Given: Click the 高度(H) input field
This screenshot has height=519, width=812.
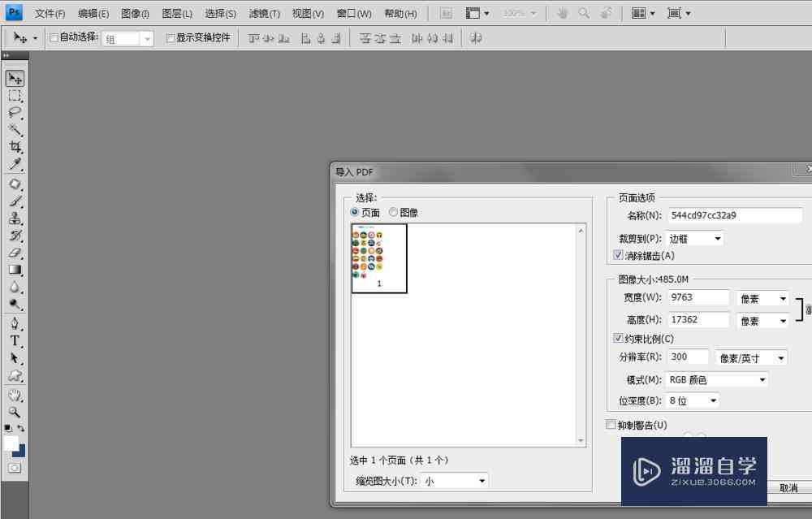Looking at the screenshot, I should [698, 319].
